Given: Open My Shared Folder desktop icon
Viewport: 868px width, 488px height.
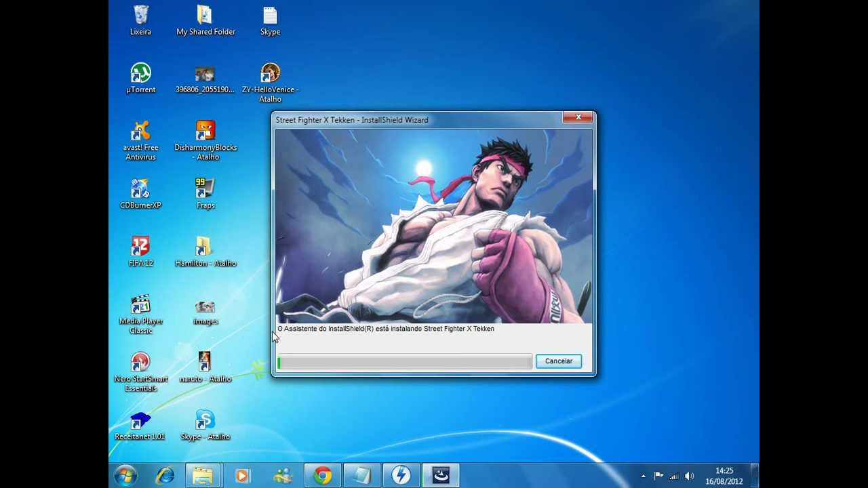Looking at the screenshot, I should click(x=205, y=20).
